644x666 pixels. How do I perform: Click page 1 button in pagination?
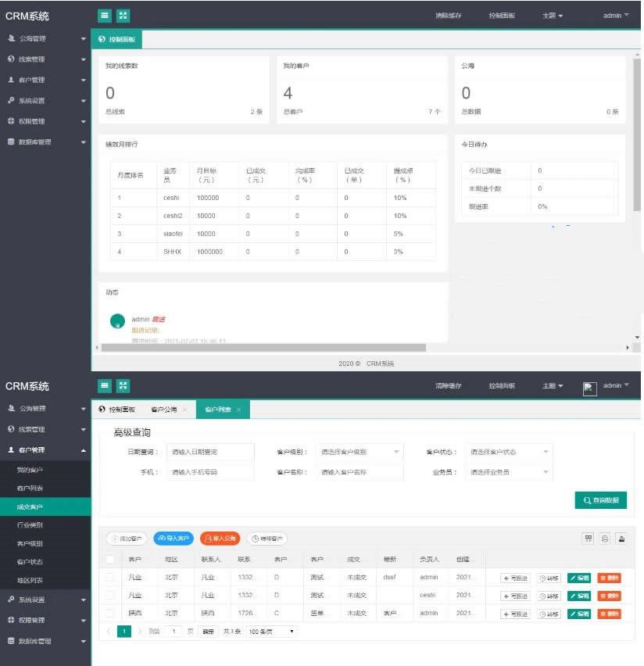point(124,632)
